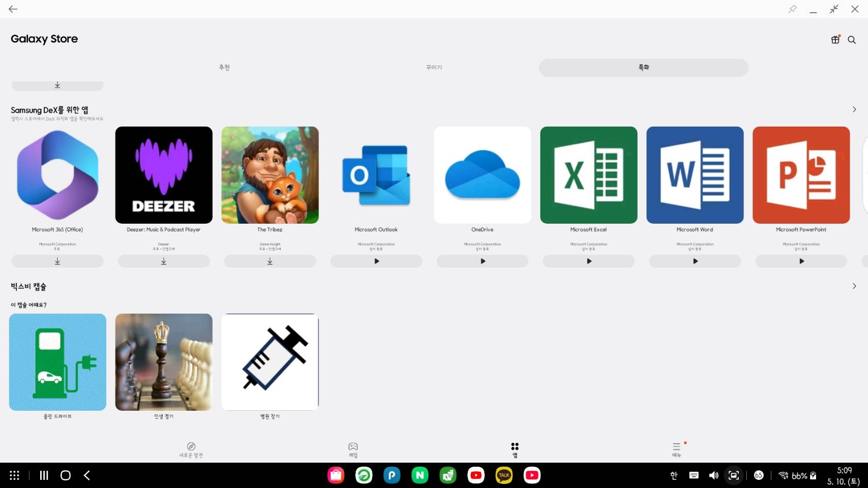Open KakaoTalk from the taskbar
Image resolution: width=868 pixels, height=488 pixels.
504,475
